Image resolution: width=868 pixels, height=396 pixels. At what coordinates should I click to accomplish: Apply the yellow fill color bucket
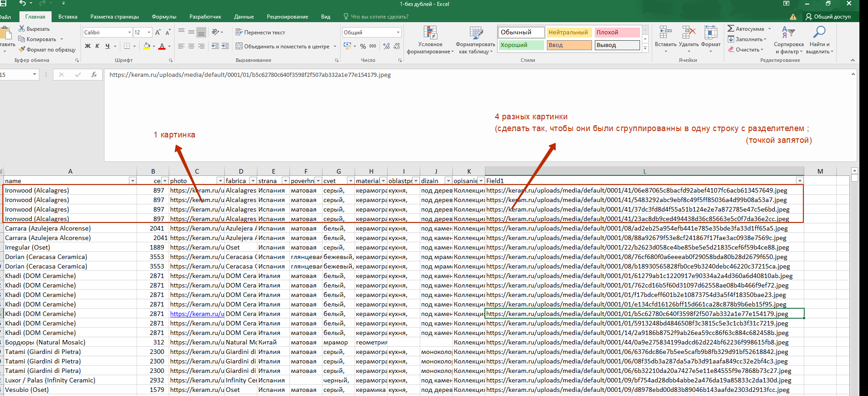(146, 46)
